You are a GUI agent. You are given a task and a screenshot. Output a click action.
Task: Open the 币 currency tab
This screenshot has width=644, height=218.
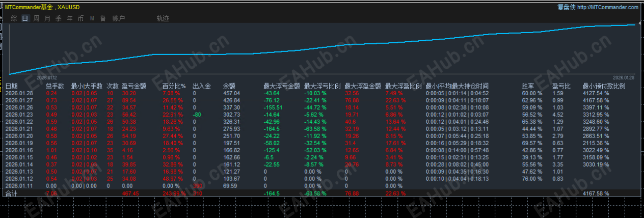[x=81, y=18]
